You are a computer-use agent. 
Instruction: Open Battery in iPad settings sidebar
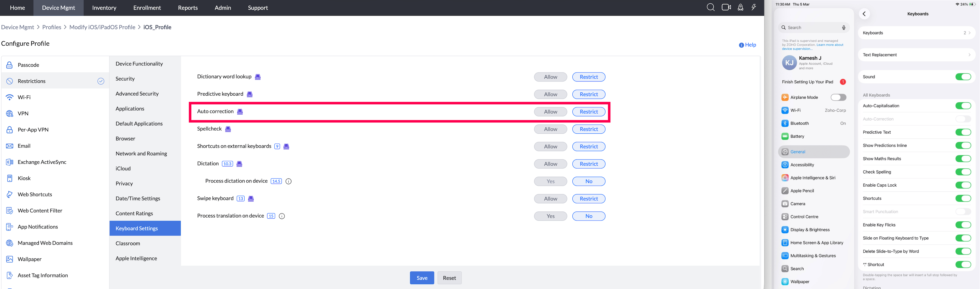(x=813, y=136)
